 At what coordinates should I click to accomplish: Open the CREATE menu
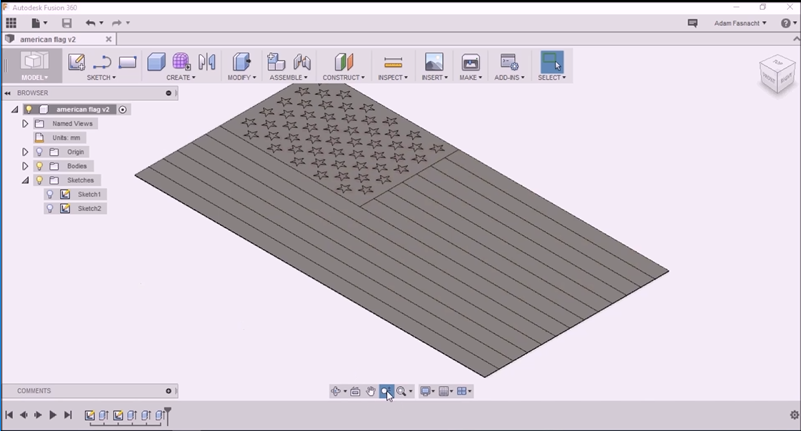[181, 78]
